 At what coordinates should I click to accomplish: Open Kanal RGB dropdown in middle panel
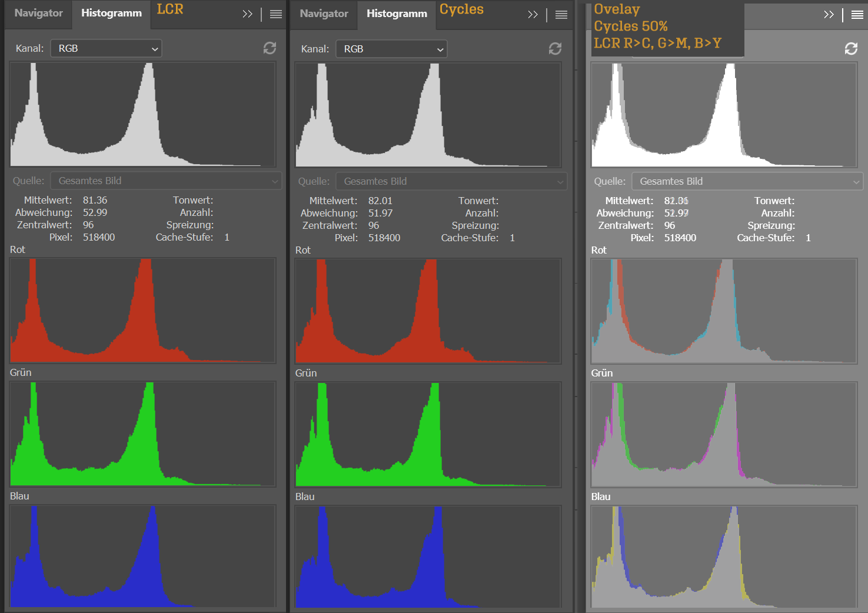(x=391, y=49)
